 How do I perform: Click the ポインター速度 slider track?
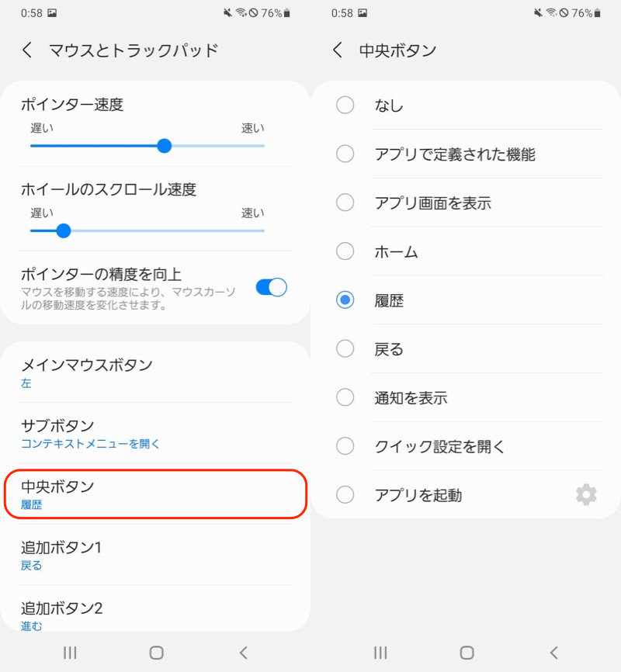[x=147, y=146]
